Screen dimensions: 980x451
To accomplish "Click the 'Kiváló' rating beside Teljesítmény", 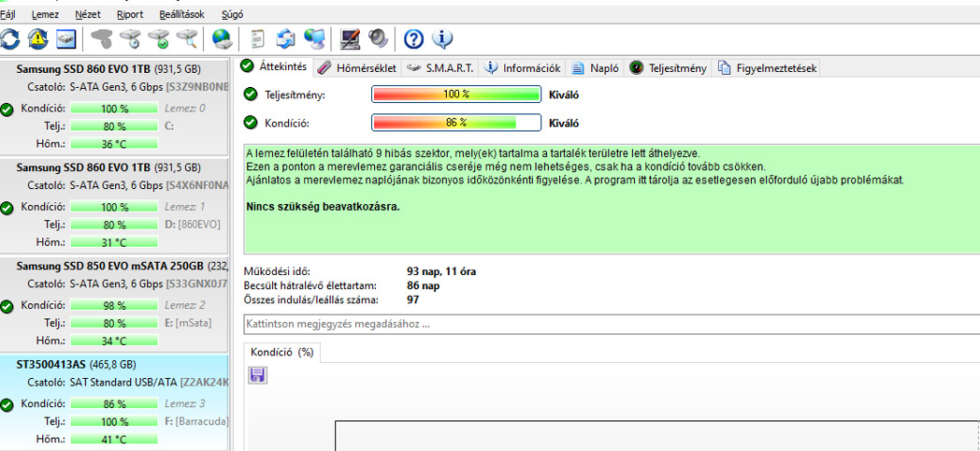I will tap(564, 95).
